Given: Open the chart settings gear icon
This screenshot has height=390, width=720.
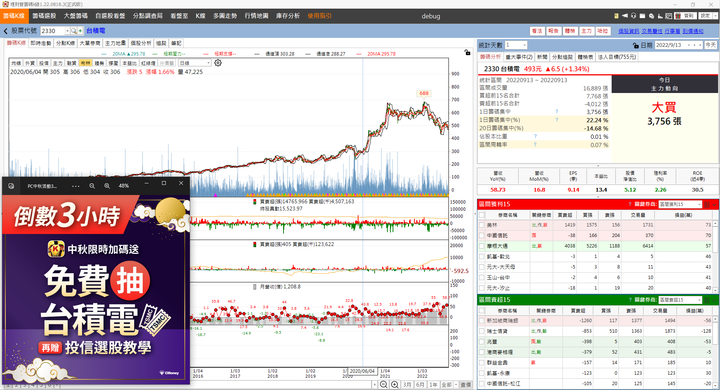Looking at the screenshot, I should (218, 63).
